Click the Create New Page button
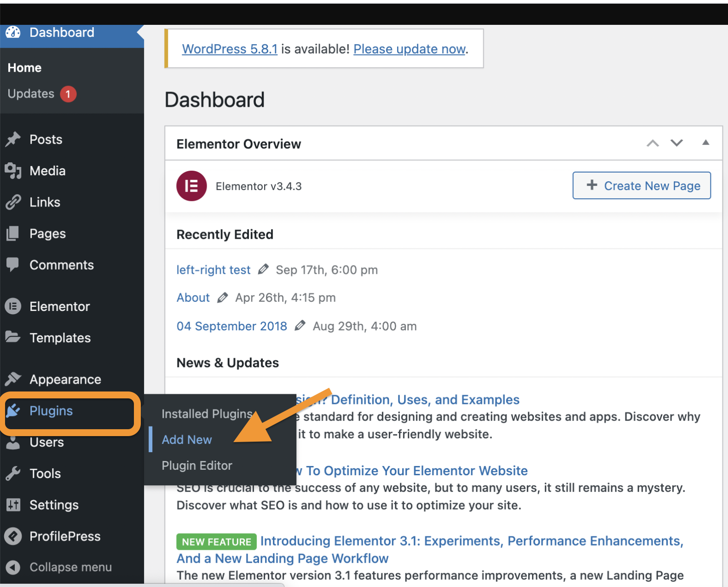 pos(641,185)
